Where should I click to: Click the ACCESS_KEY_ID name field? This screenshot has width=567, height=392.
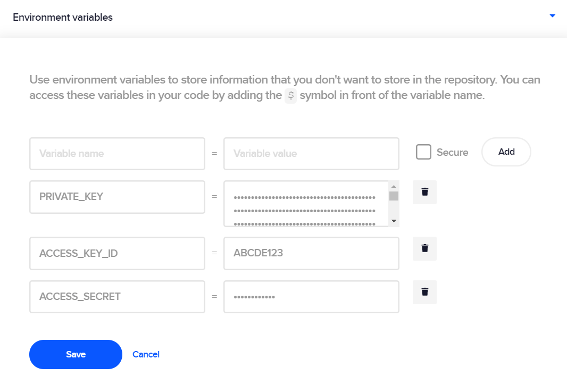pos(117,254)
